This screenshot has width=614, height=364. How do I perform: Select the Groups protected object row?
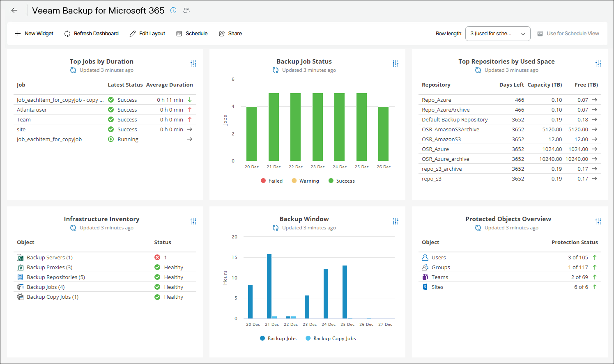point(510,267)
